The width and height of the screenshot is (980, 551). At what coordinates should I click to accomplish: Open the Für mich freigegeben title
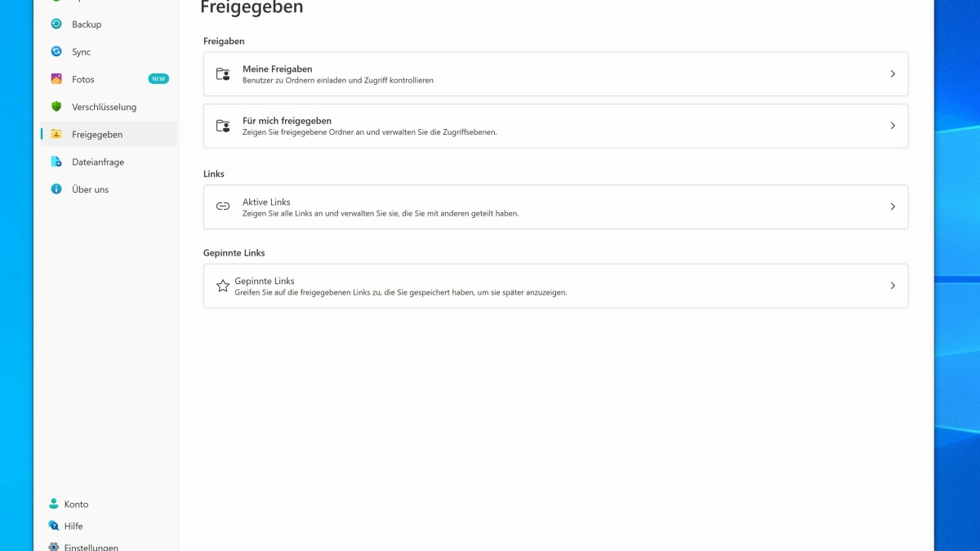point(287,121)
